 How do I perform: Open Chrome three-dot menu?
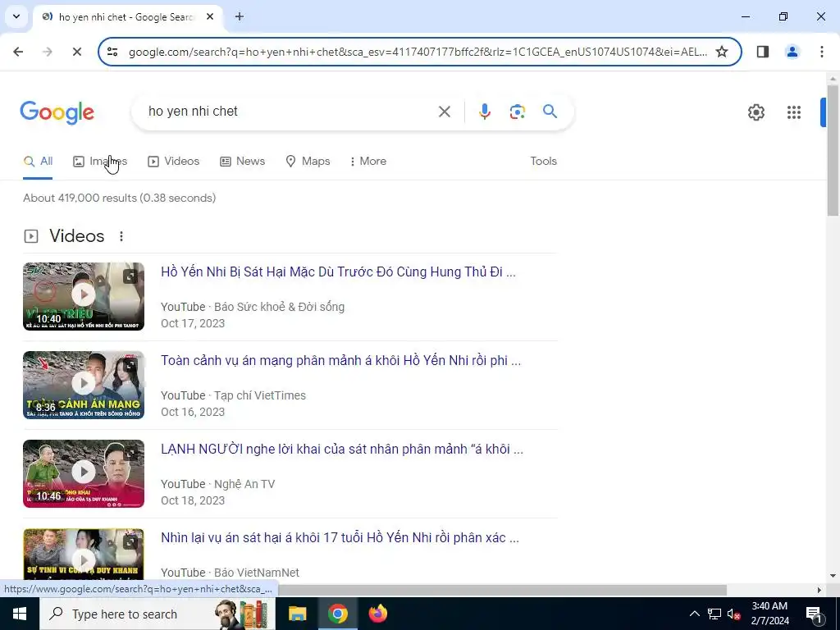821,52
